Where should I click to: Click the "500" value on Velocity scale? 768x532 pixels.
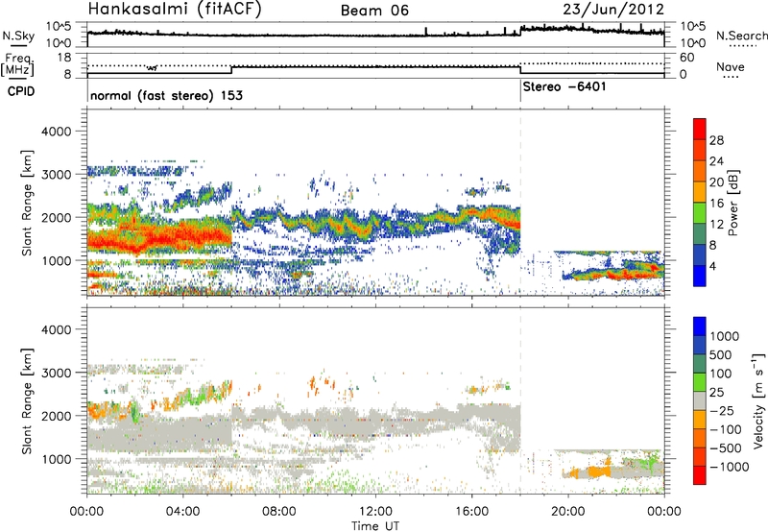pos(721,355)
